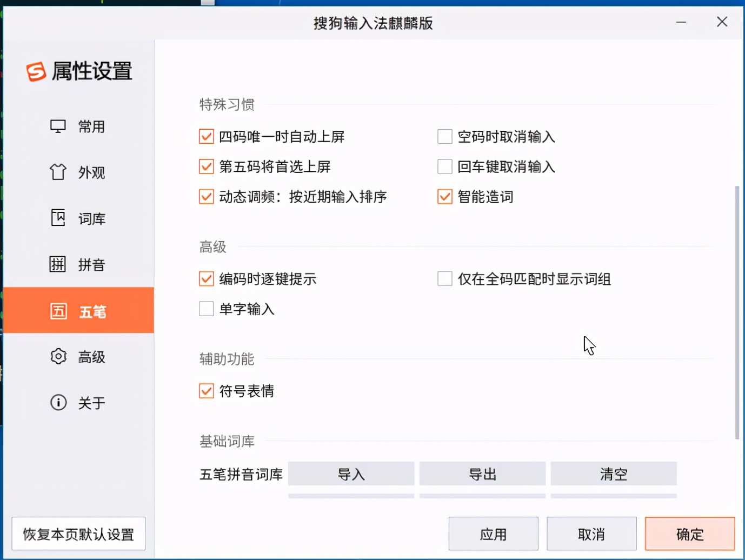Uncheck 符号表情 checkbox
Viewport: 745px width, 560px height.
pyautogui.click(x=207, y=391)
